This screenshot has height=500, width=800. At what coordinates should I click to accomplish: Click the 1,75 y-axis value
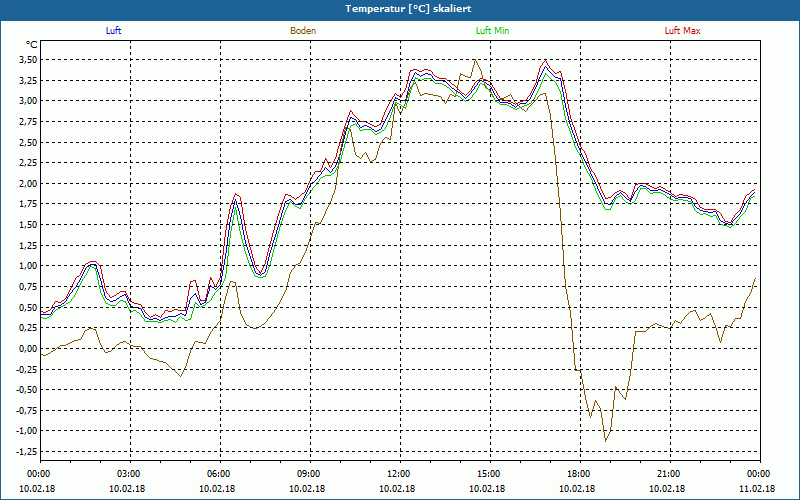27,204
